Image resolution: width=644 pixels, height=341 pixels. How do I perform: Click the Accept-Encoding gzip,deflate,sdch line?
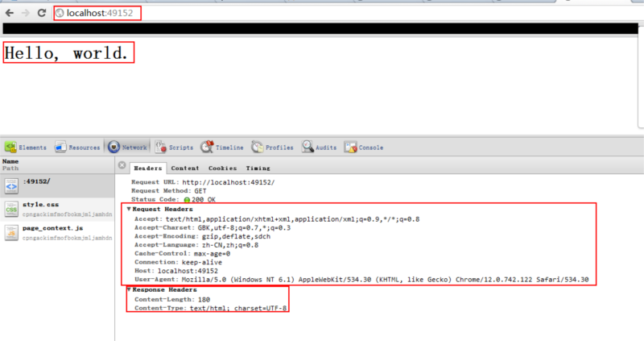point(203,236)
